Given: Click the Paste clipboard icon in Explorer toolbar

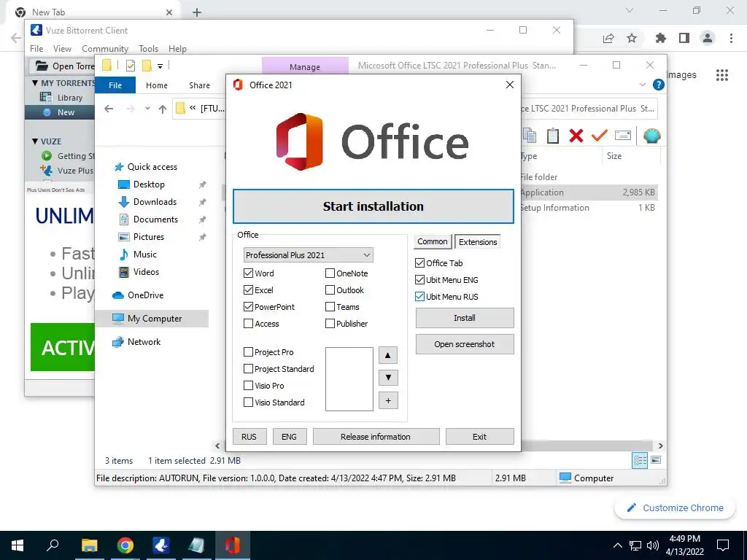Looking at the screenshot, I should coord(553,136).
